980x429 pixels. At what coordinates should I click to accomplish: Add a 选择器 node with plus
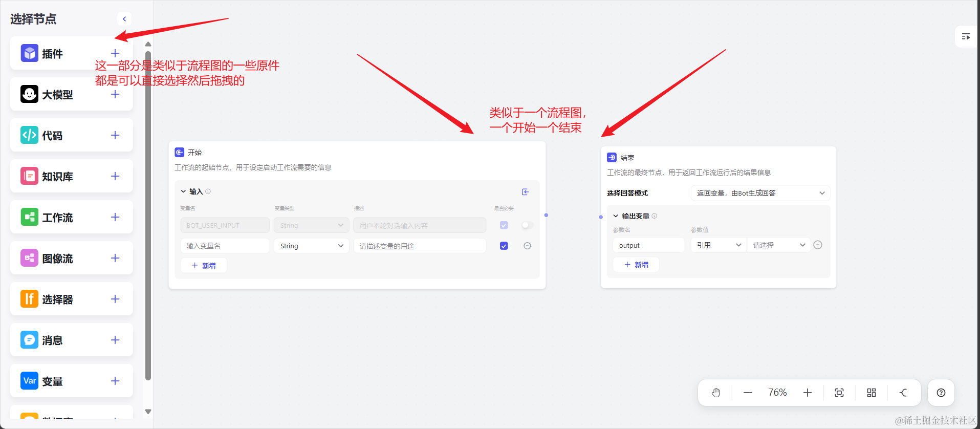(x=115, y=299)
